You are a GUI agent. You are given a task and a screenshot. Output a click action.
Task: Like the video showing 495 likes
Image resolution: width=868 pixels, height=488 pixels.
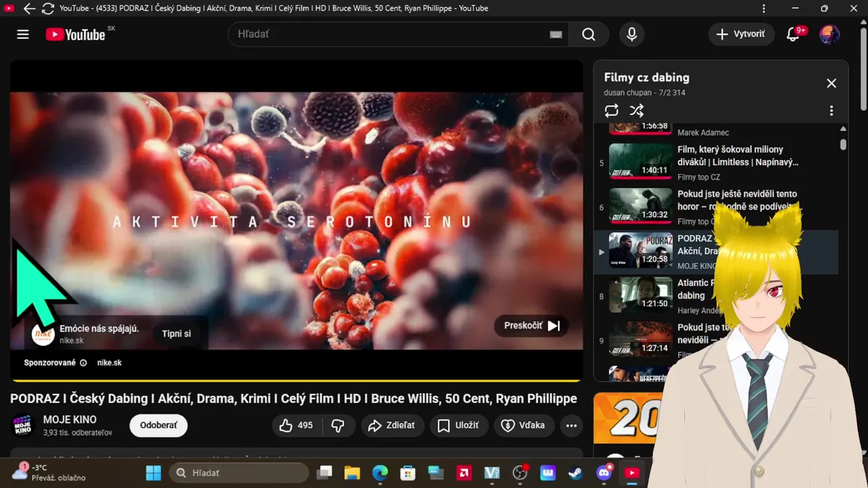[x=296, y=426]
